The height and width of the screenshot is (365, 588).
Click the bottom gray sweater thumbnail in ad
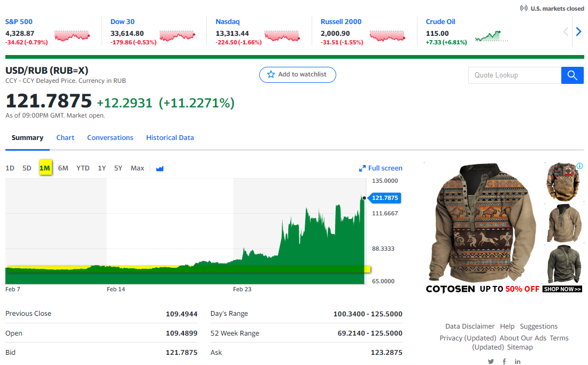coord(563,264)
